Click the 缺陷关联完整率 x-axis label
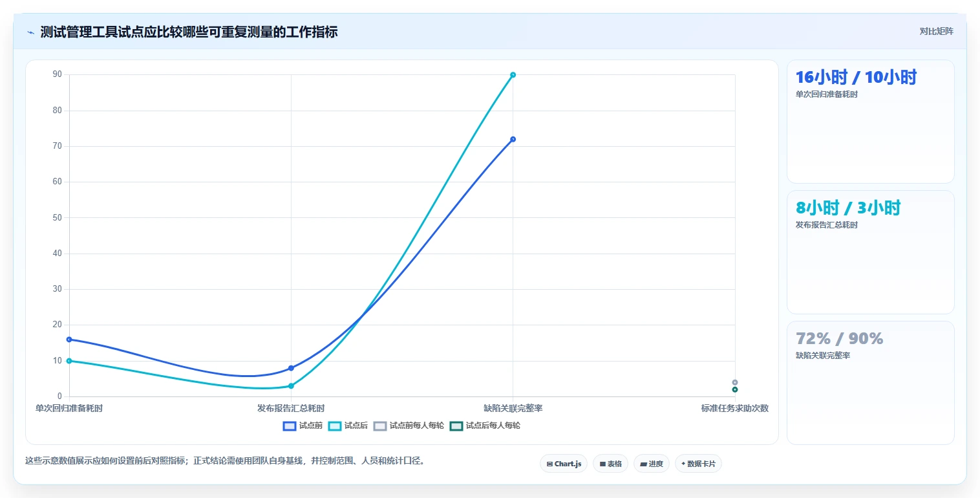The width and height of the screenshot is (980, 498). pyautogui.click(x=513, y=408)
